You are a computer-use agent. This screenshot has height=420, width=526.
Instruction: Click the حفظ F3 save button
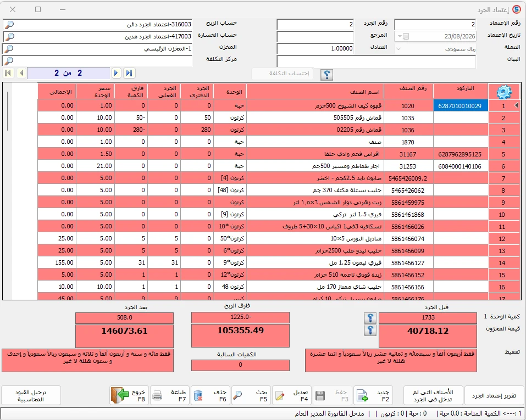tap(332, 395)
